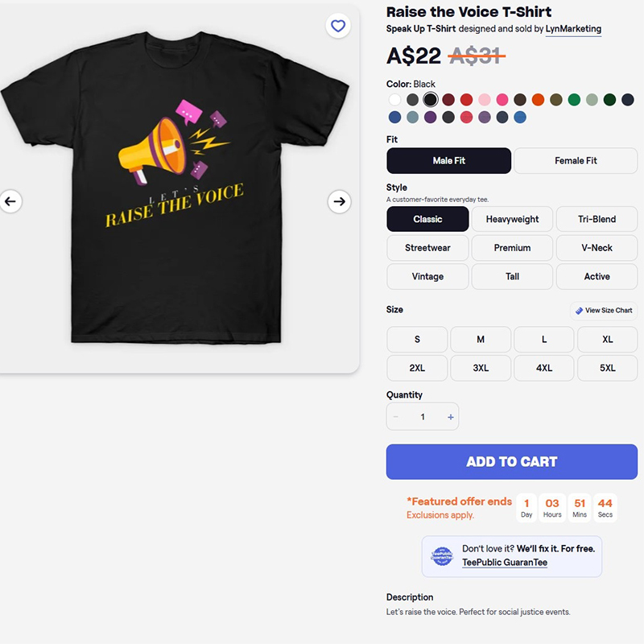
Task: Show the next product image
Action: point(339,202)
